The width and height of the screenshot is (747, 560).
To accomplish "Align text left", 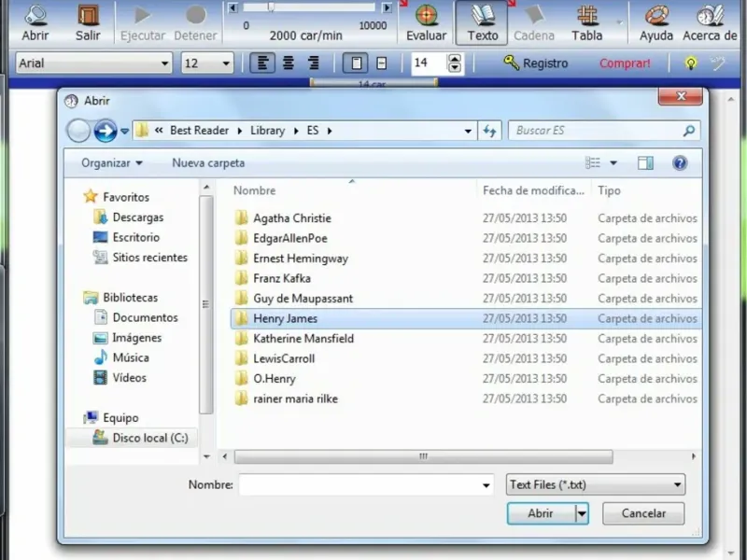I will 262,63.
